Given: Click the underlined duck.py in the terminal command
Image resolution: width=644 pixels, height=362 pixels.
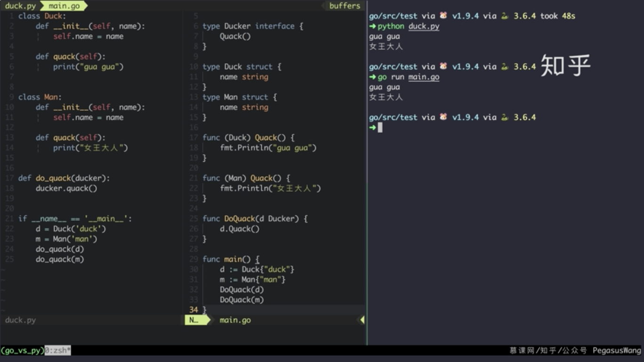Looking at the screenshot, I should 424,26.
